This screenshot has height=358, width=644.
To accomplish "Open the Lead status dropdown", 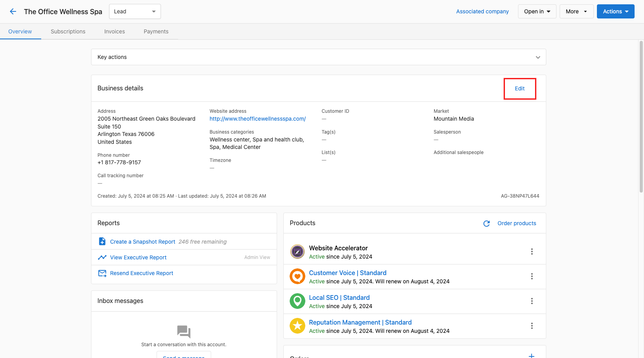I will 135,11.
